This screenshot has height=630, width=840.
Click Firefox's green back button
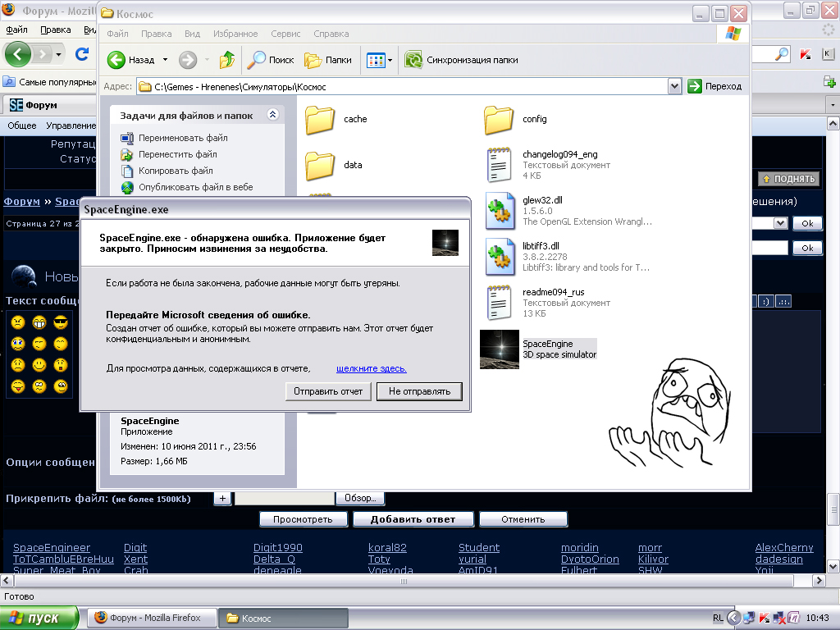(x=18, y=54)
